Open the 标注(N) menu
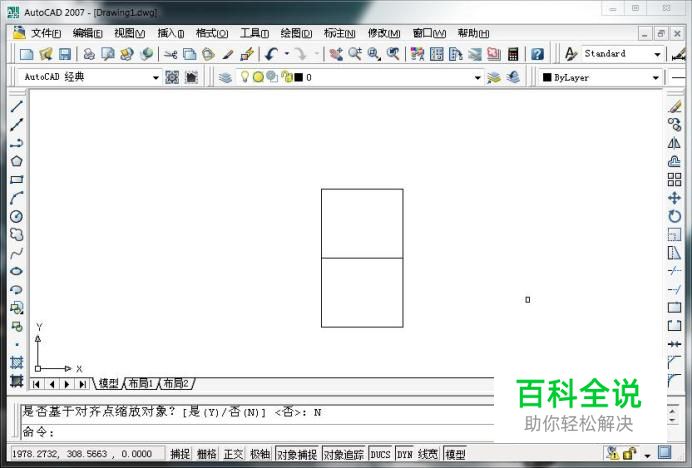Screen dimensions: 692x468 pyautogui.click(x=339, y=33)
